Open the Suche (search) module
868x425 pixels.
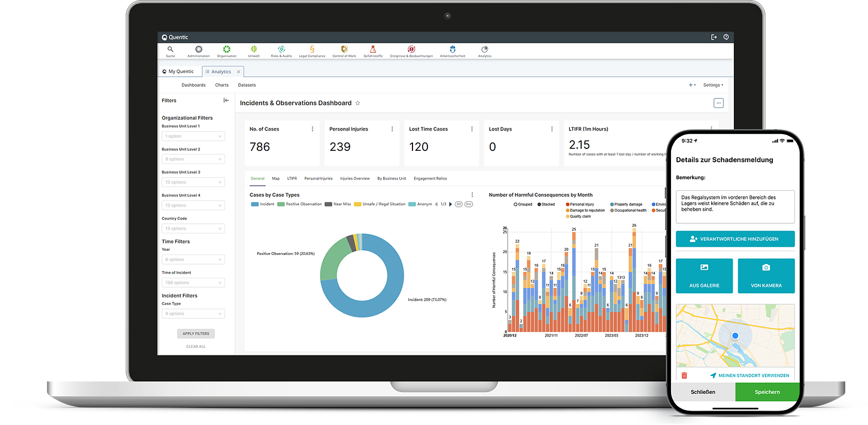click(x=170, y=50)
